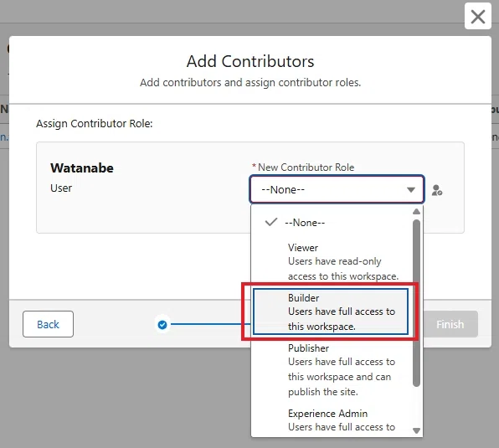Click the completed step checkmark in progress indicator
This screenshot has height=448, width=499.
[162, 325]
